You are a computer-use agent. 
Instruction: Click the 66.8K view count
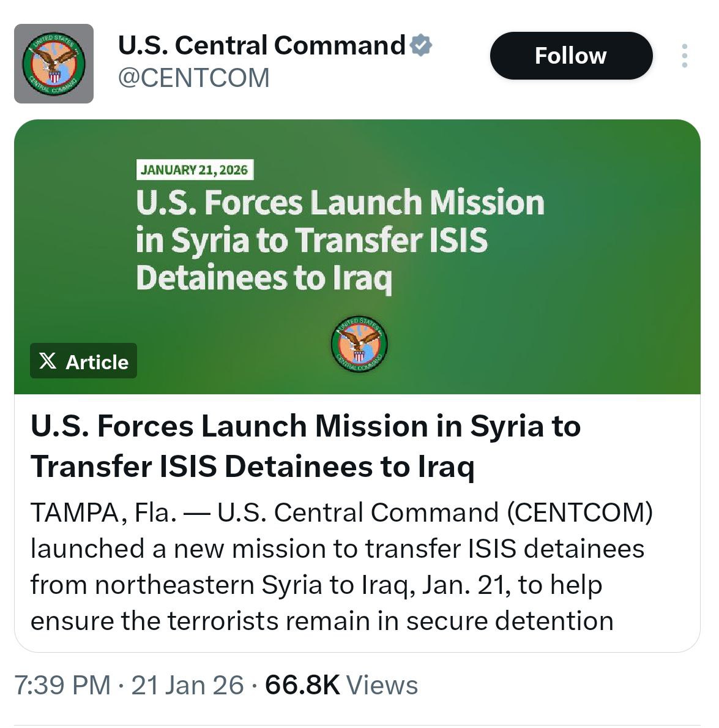coord(302,685)
